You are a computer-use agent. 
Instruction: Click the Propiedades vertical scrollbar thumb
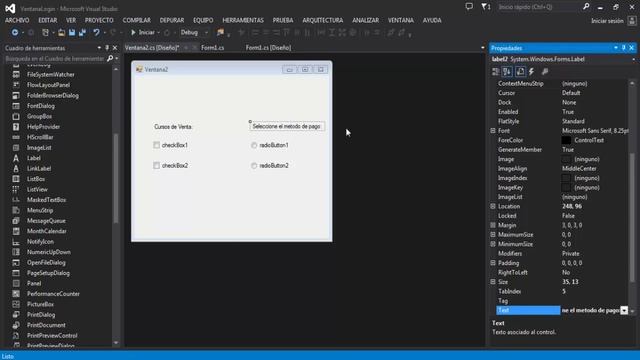click(x=632, y=217)
